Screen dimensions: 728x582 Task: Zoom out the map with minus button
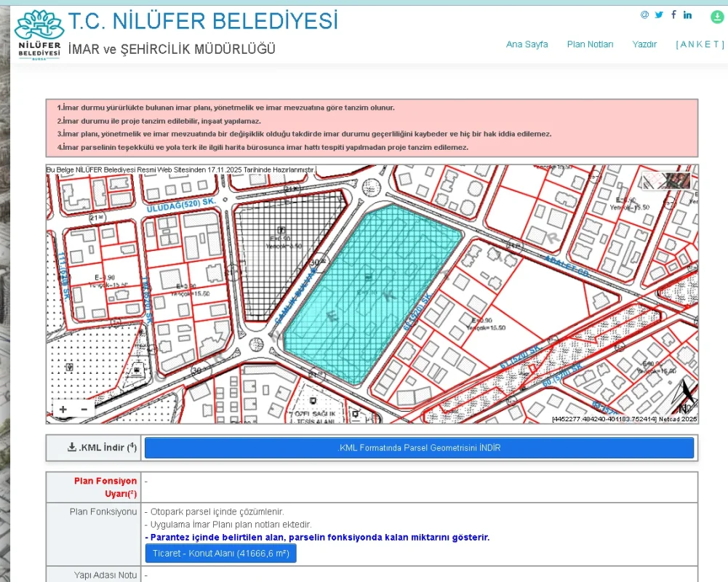84,410
